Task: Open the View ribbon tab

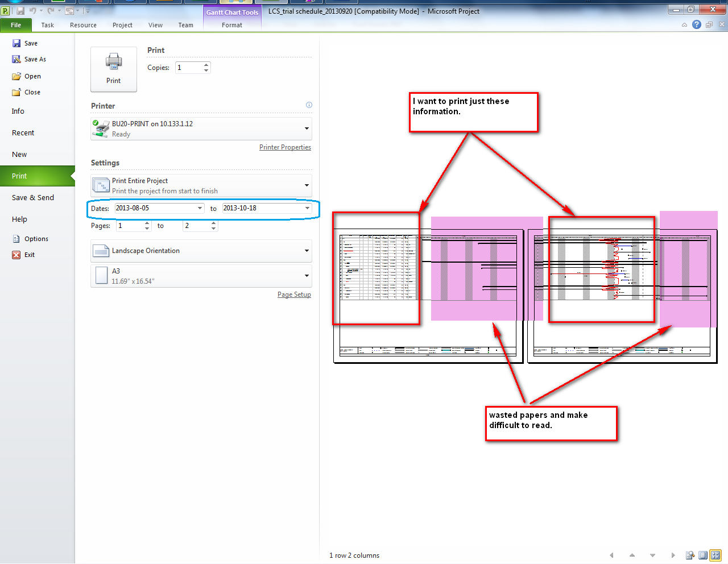Action: click(x=155, y=25)
